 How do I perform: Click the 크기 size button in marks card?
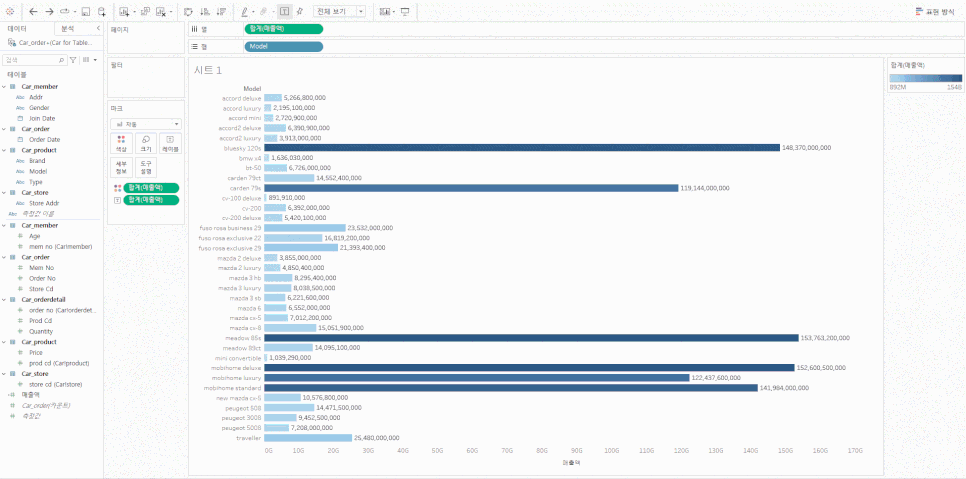(x=145, y=143)
